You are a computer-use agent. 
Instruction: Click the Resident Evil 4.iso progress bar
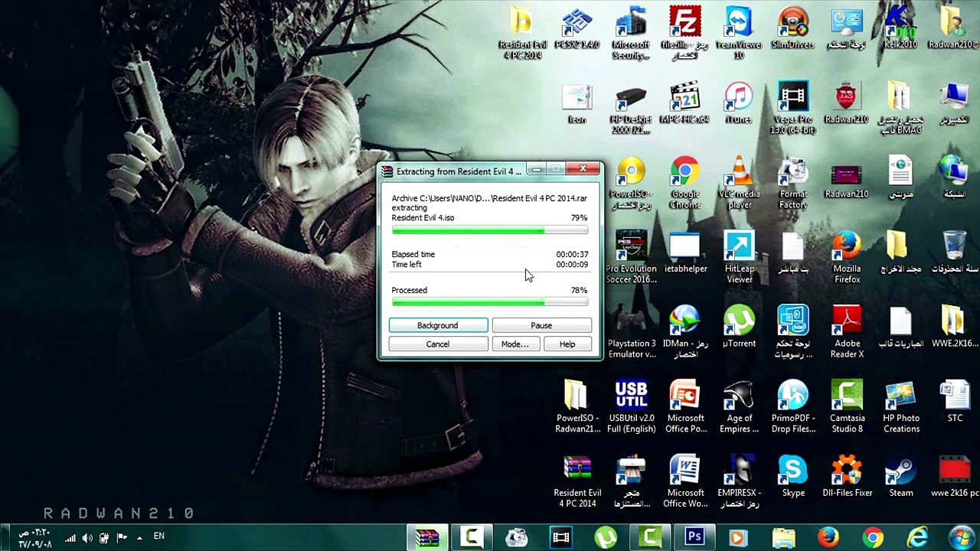point(490,230)
